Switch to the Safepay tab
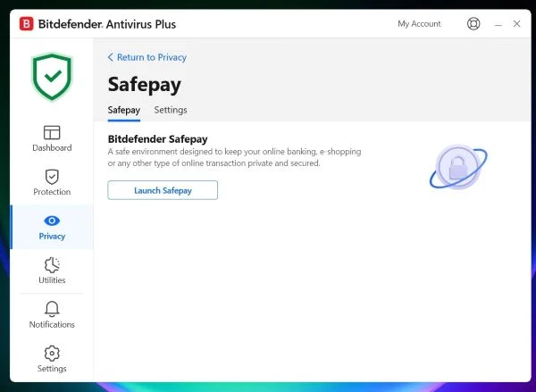 pyautogui.click(x=123, y=110)
